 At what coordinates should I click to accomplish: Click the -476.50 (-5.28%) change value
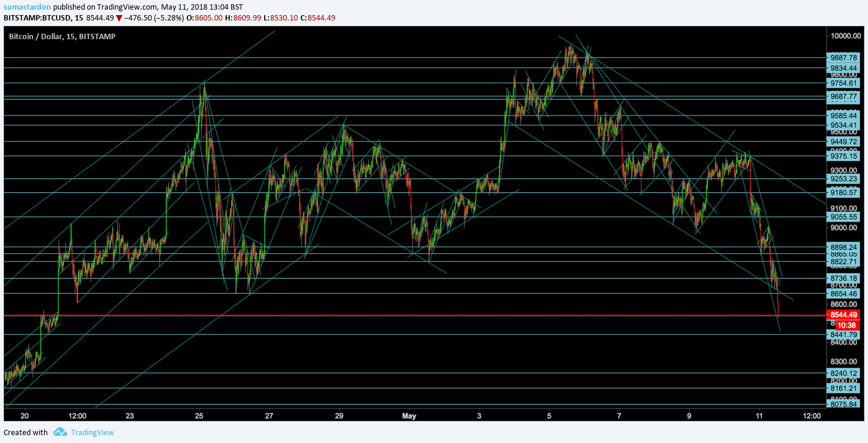click(154, 18)
